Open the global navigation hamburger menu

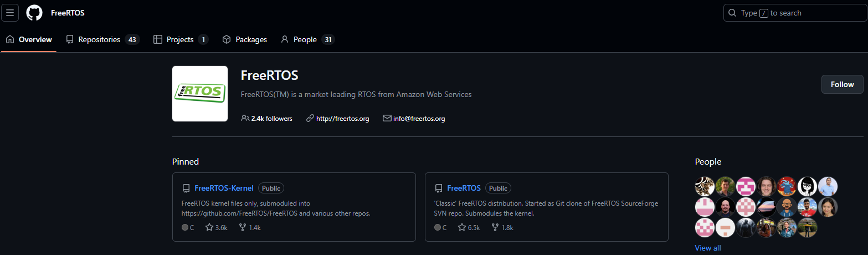(10, 13)
